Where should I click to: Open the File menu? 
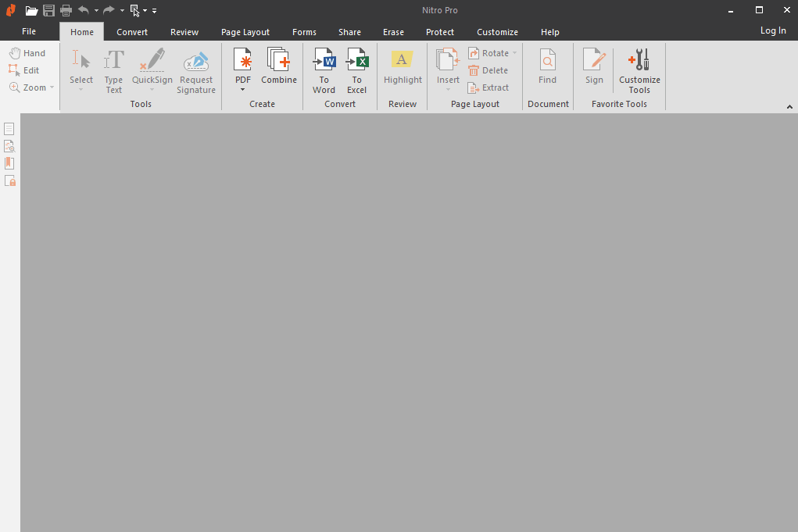[29, 31]
